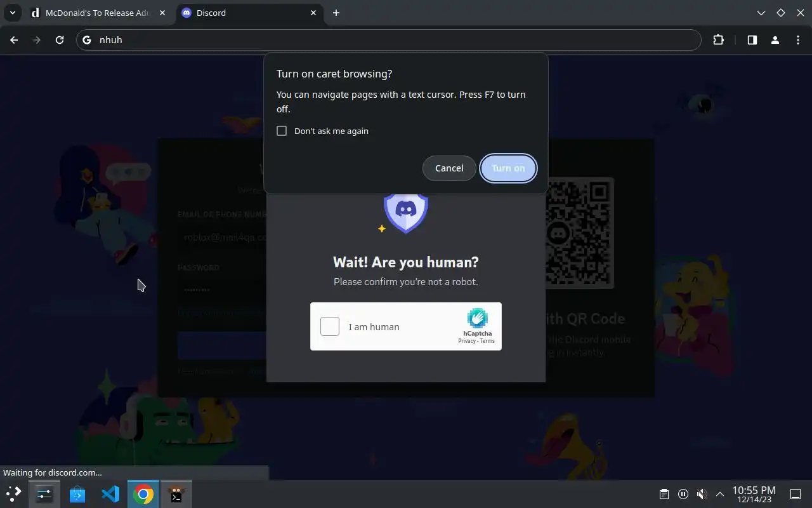The height and width of the screenshot is (508, 812).
Task: Reload the current page
Action: coord(60,40)
